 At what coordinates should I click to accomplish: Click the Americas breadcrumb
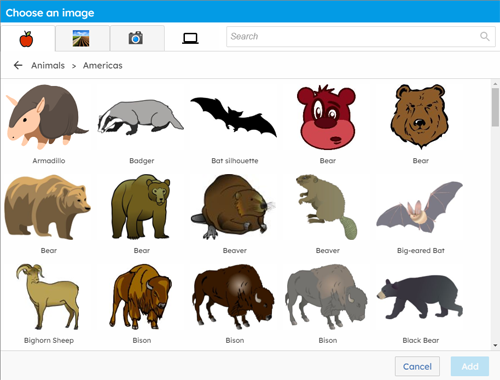pyautogui.click(x=103, y=66)
